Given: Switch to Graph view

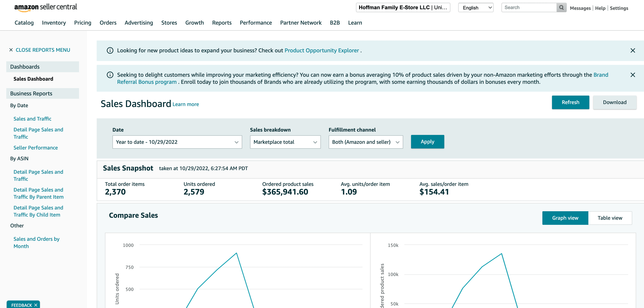Looking at the screenshot, I should pyautogui.click(x=565, y=218).
